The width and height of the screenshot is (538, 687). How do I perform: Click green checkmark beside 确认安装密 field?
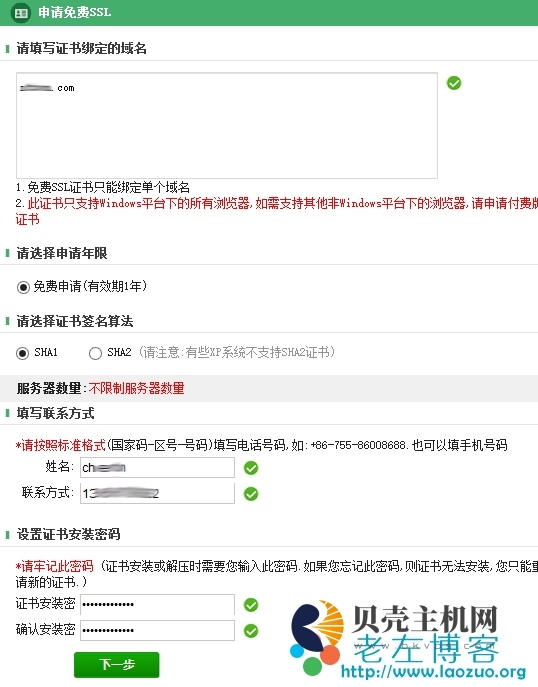pyautogui.click(x=251, y=631)
